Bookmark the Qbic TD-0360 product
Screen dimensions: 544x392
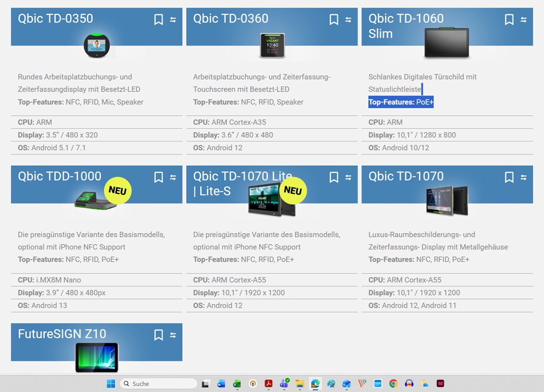[334, 20]
